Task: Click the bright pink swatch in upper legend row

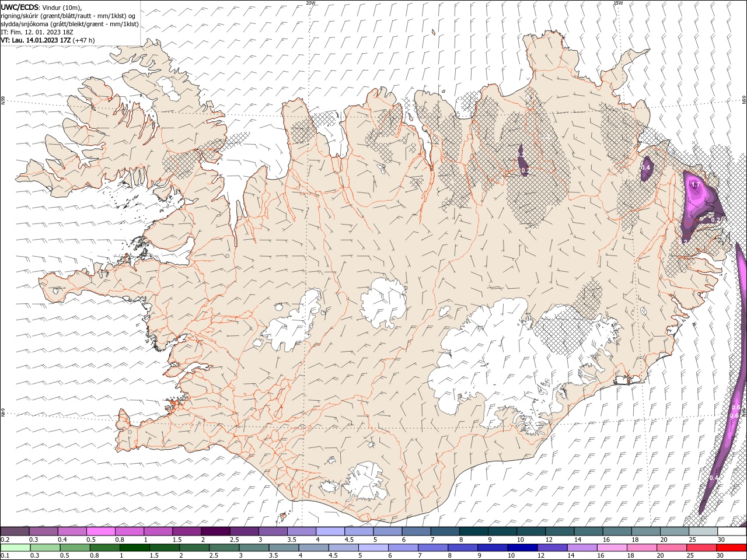Action: (x=100, y=531)
